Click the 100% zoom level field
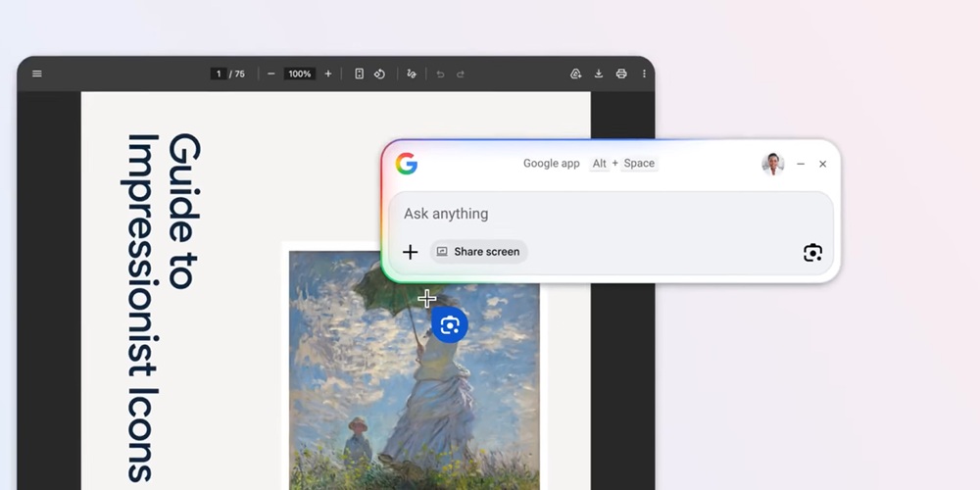Screen dimensions: 980x490 click(x=299, y=73)
